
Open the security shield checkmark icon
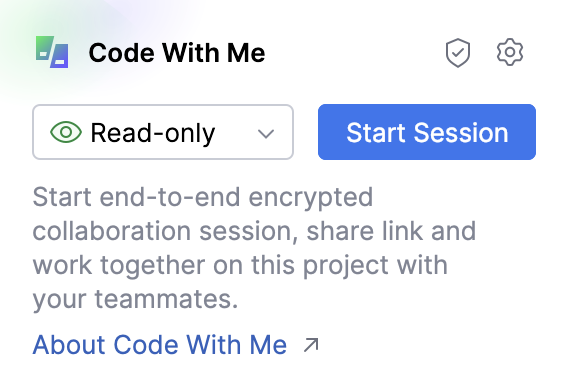pyautogui.click(x=458, y=53)
